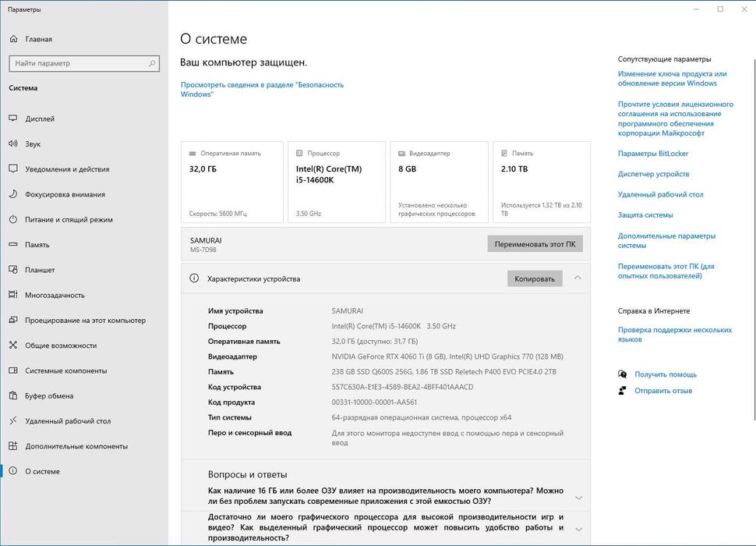
Task: Click the MS-7D98 model text under SAMURAI
Action: coord(203,250)
